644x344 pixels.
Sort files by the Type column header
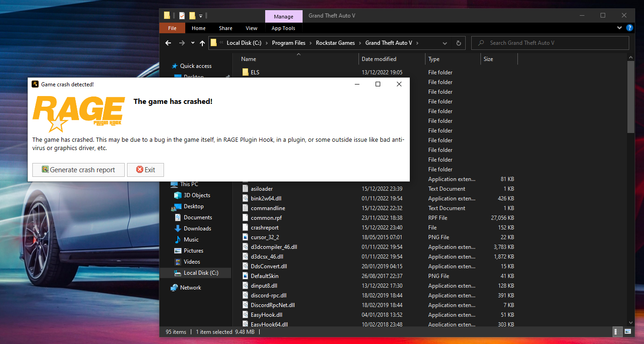(x=453, y=59)
